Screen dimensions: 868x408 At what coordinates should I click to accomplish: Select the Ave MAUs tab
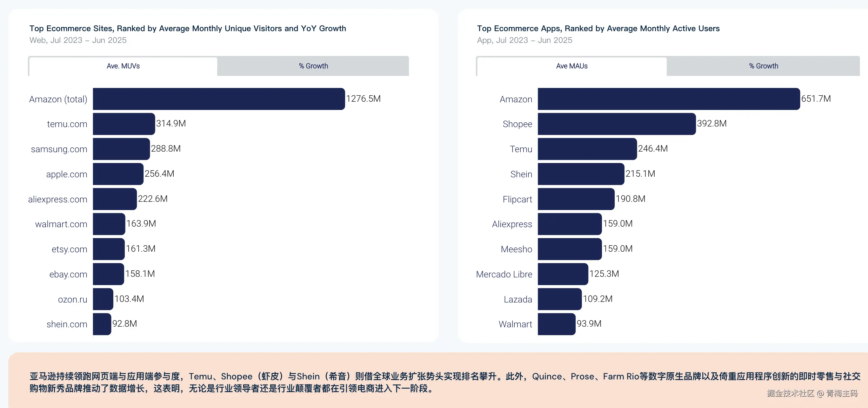pos(571,66)
